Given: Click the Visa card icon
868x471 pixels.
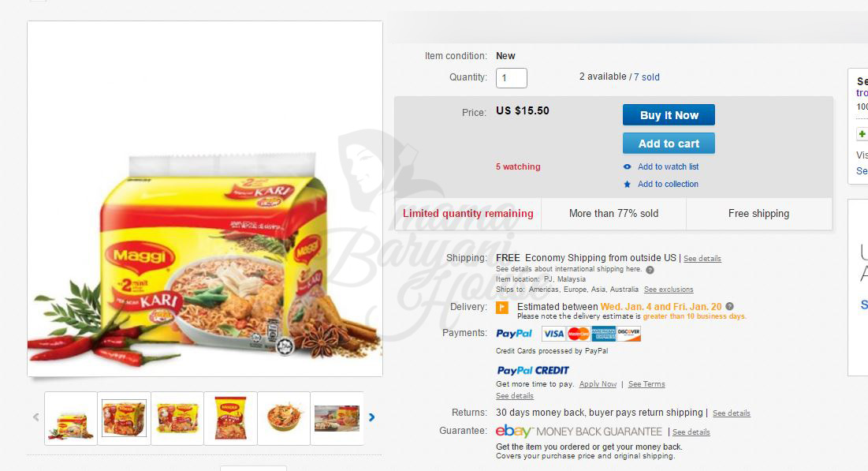Looking at the screenshot, I should tap(553, 334).
